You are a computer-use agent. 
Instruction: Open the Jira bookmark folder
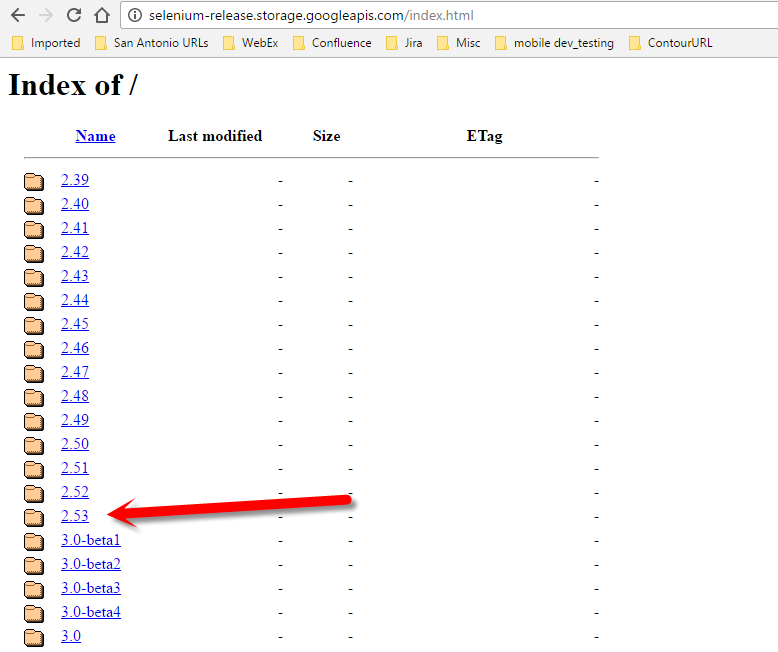pyautogui.click(x=404, y=43)
